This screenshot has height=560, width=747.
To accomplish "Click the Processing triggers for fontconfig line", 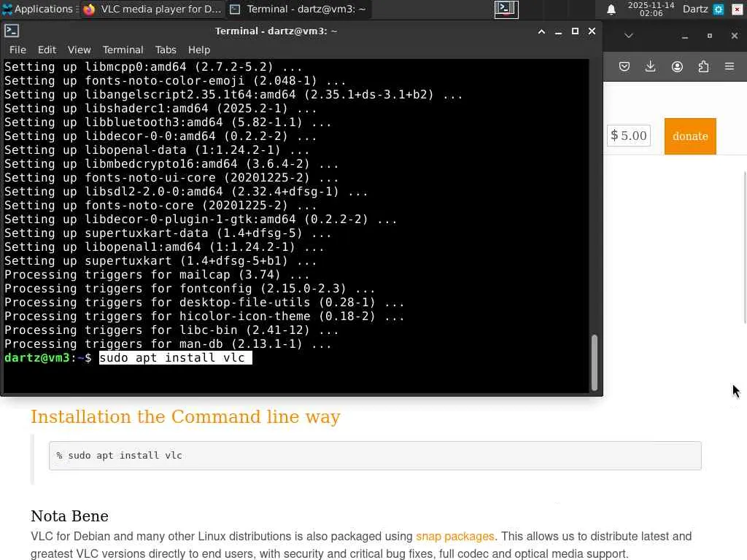I will (190, 289).
